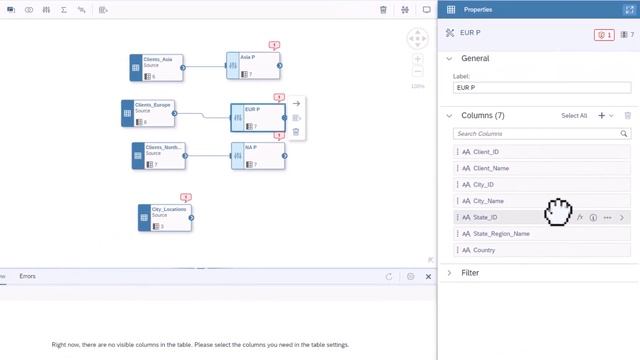Click the trash icon in EUR P context menu
Image resolution: width=640 pixels, height=360 pixels.
coord(296,132)
